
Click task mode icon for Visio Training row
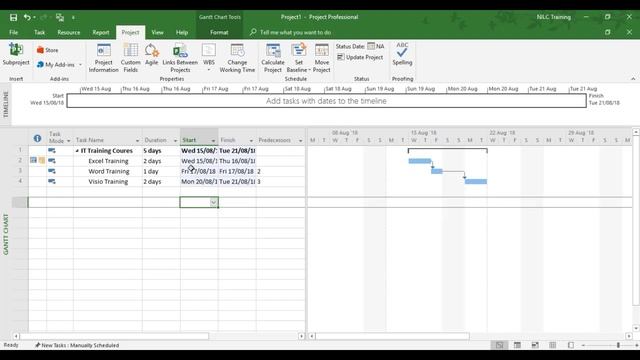[x=52, y=181]
